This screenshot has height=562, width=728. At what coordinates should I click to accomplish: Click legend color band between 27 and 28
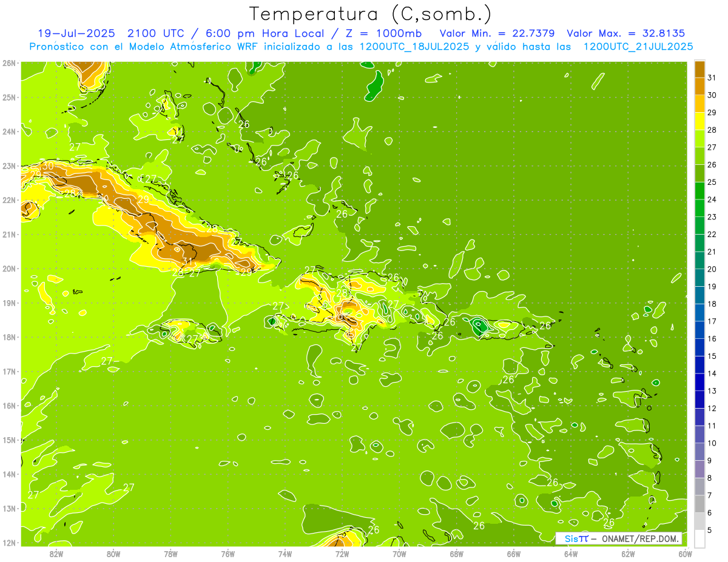[x=699, y=138]
